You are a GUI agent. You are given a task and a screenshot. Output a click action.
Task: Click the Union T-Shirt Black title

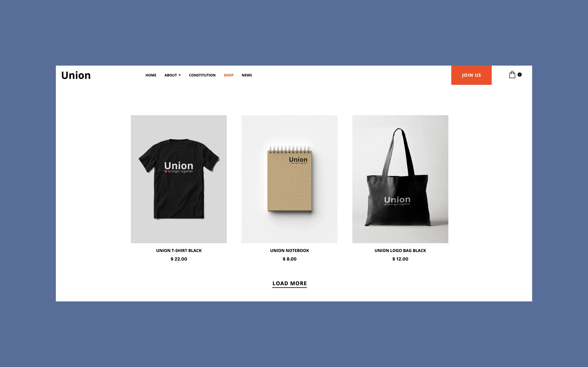tap(179, 251)
